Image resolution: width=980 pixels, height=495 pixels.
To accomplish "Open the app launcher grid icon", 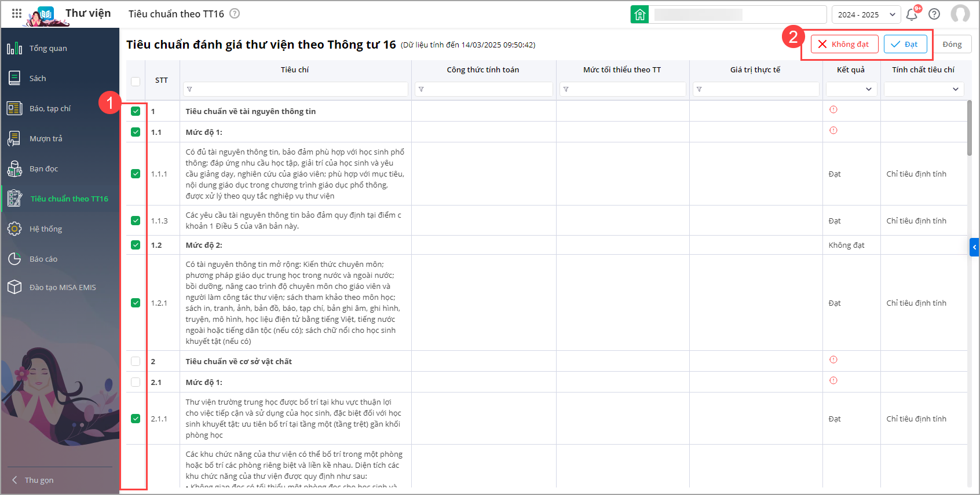I will coord(17,13).
